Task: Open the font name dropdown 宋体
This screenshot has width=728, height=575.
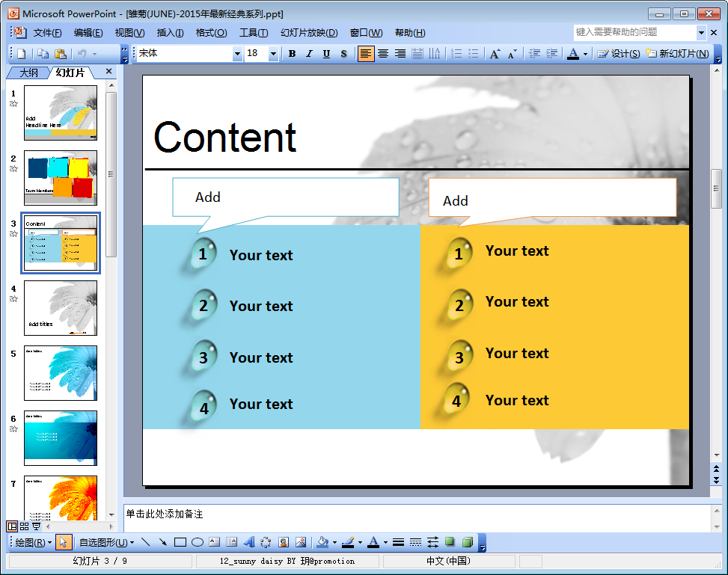Action: point(237,54)
